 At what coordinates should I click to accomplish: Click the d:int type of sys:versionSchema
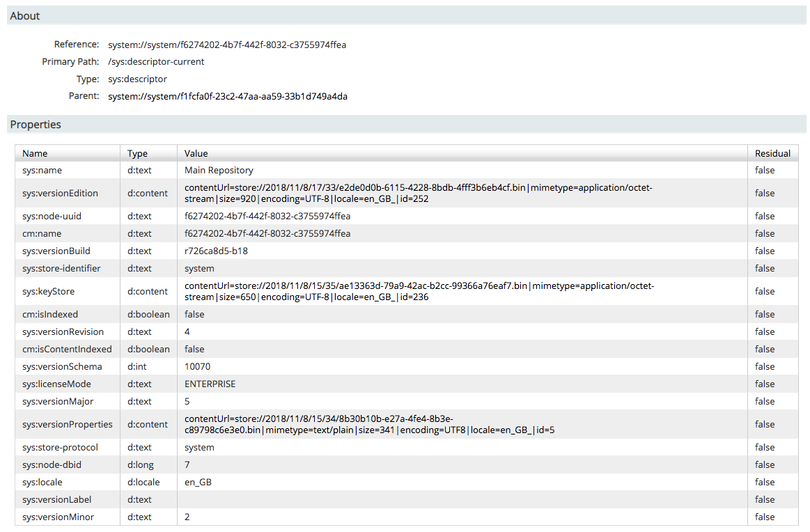137,367
